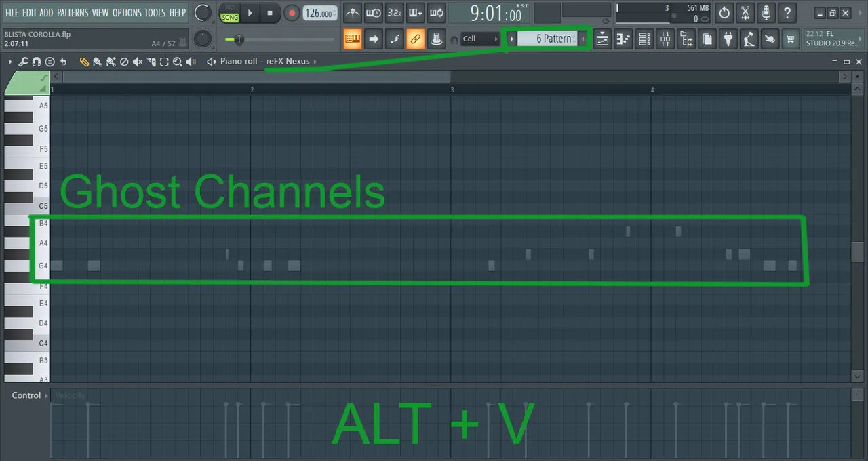Viewport: 868px width, 461px height.
Task: Open the ADD menu
Action: tap(46, 12)
